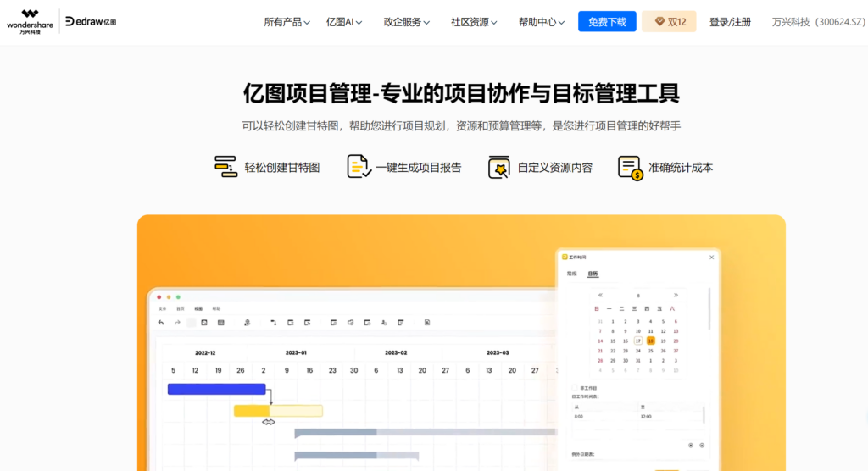Click the 一键生成项目报告 label
This screenshot has width=868, height=471.
pos(419,168)
